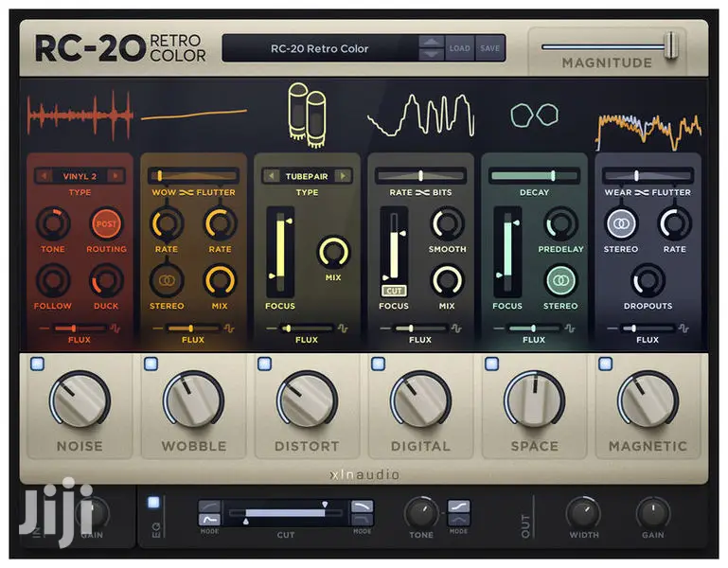Click the large NOISE amount knob
The width and height of the screenshot is (728, 568).
[80, 399]
